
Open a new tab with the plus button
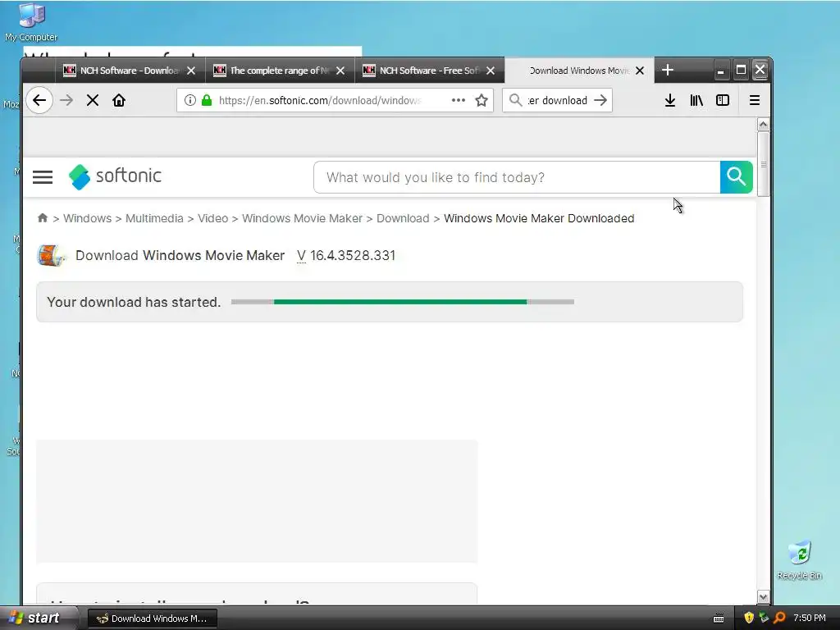click(x=668, y=71)
